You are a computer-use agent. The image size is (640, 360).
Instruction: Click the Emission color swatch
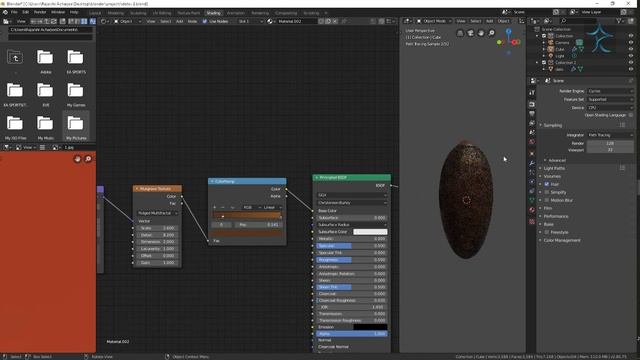pyautogui.click(x=370, y=327)
